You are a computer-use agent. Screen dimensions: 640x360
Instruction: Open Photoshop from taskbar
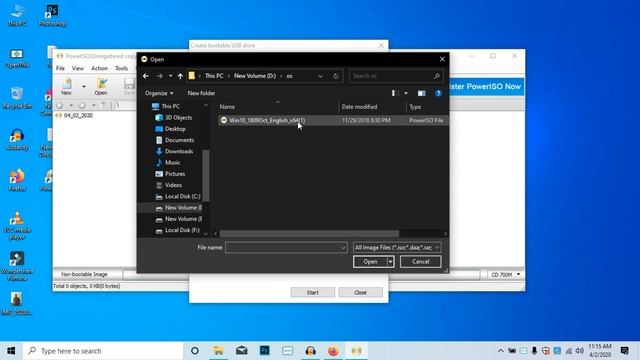point(264,351)
